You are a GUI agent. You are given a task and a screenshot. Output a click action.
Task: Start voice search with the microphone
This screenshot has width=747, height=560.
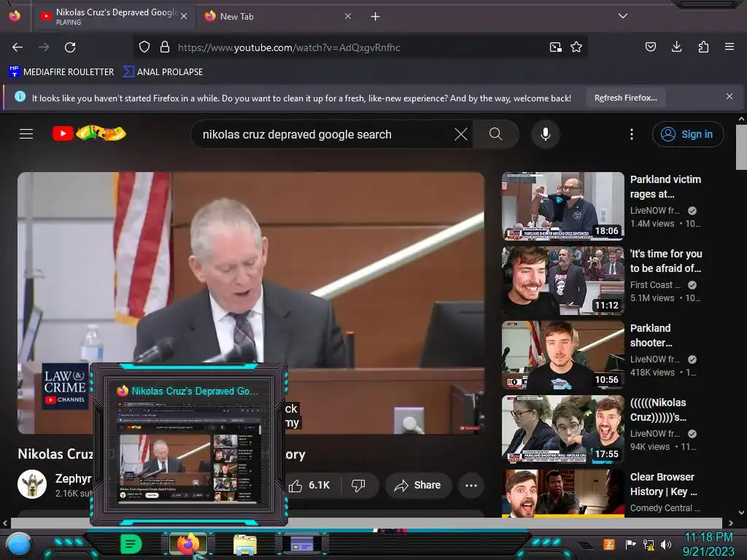point(546,135)
